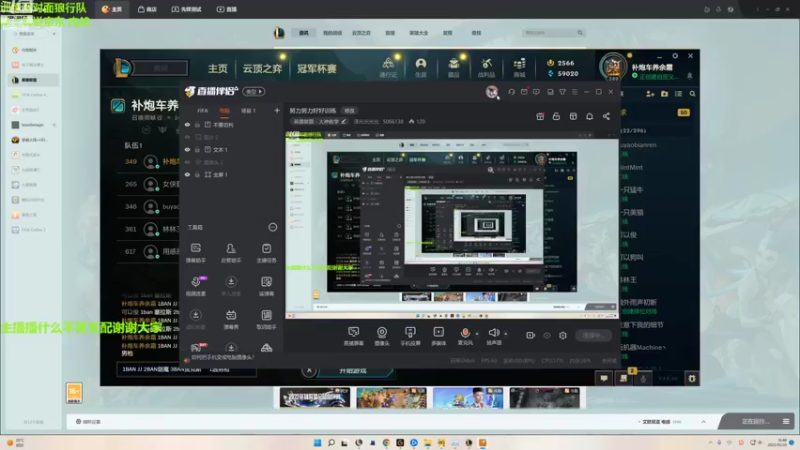Open the notification bell in the streaming app
The width and height of the screenshot is (800, 450).
point(589,116)
